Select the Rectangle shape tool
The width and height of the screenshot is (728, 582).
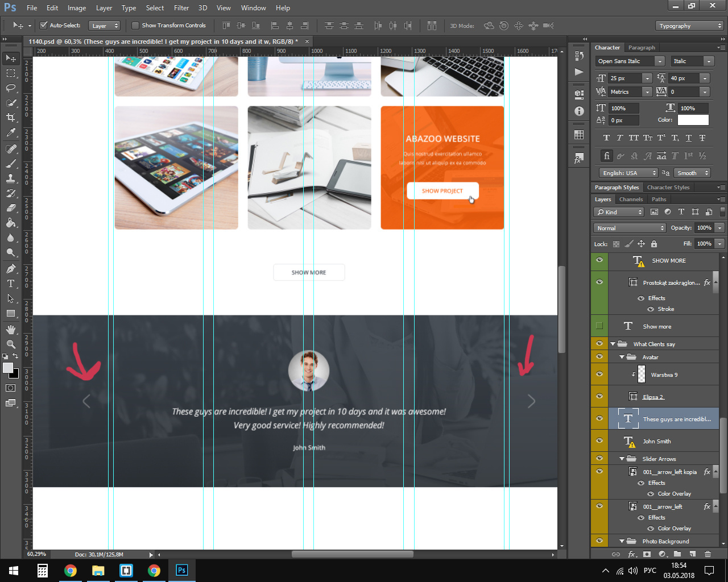[x=11, y=313]
